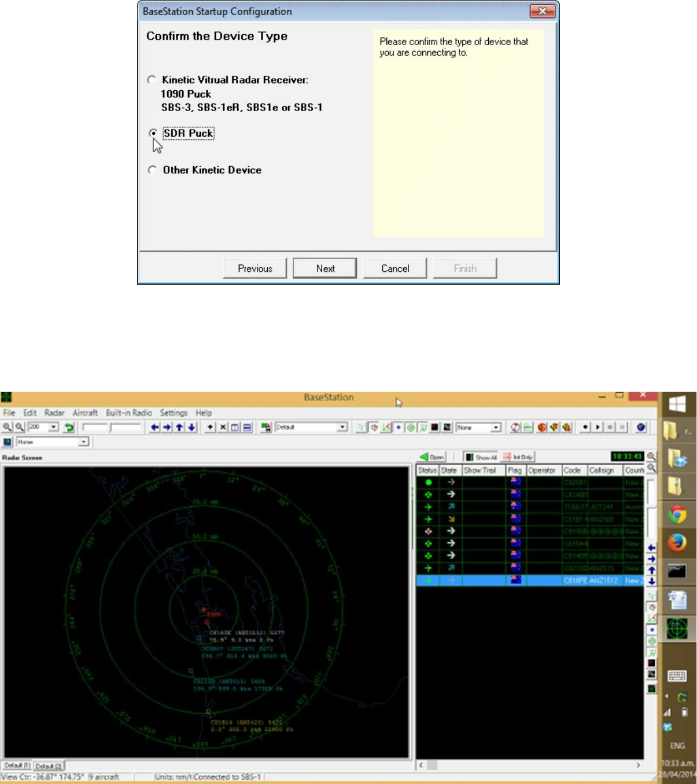Select the ANZ515 aircraft row

click(x=530, y=568)
